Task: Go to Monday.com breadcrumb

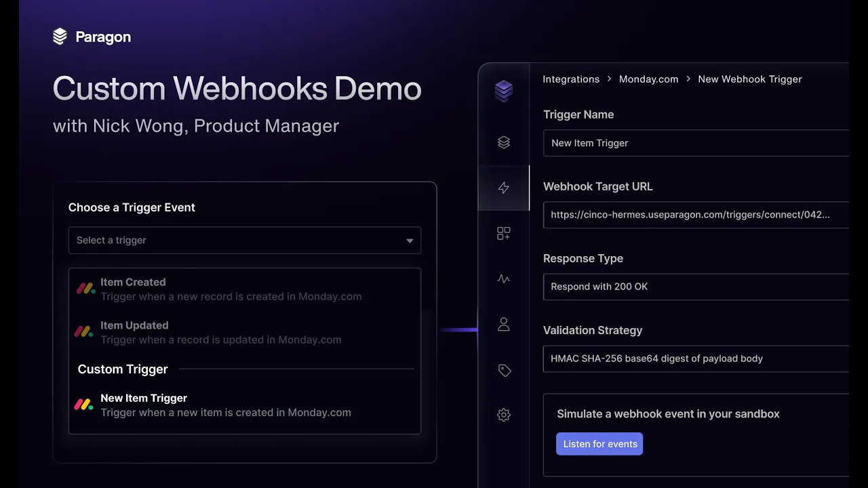Action: coord(648,79)
